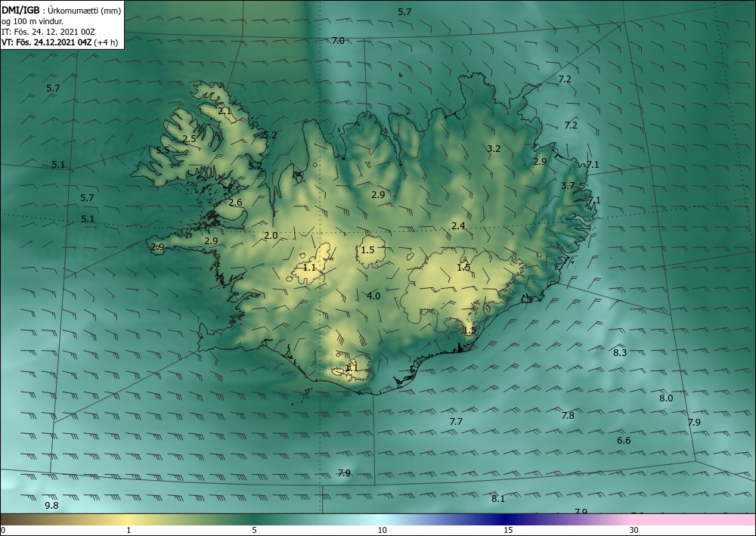Click the 6.6 value over the ocean
The width and height of the screenshot is (756, 536).
click(x=624, y=441)
